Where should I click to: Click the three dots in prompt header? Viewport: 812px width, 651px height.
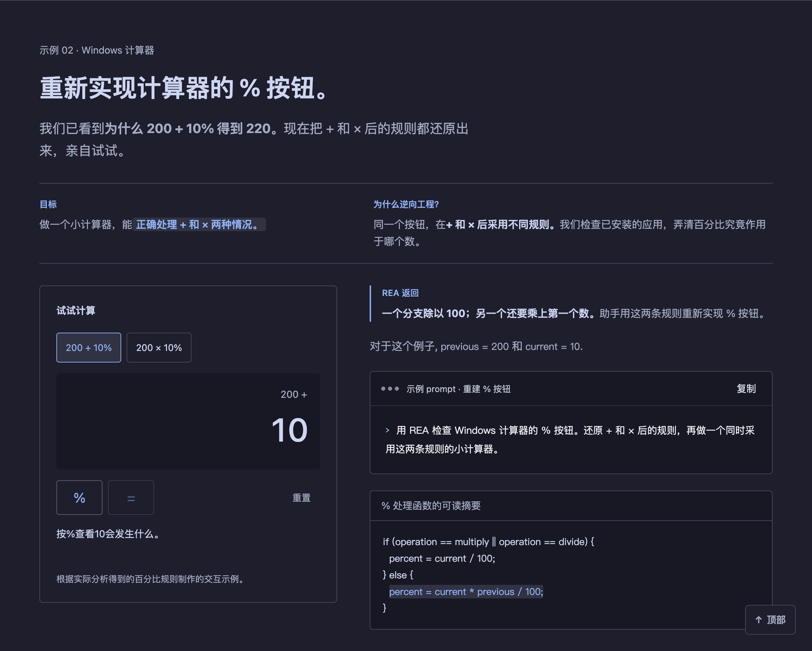point(390,389)
